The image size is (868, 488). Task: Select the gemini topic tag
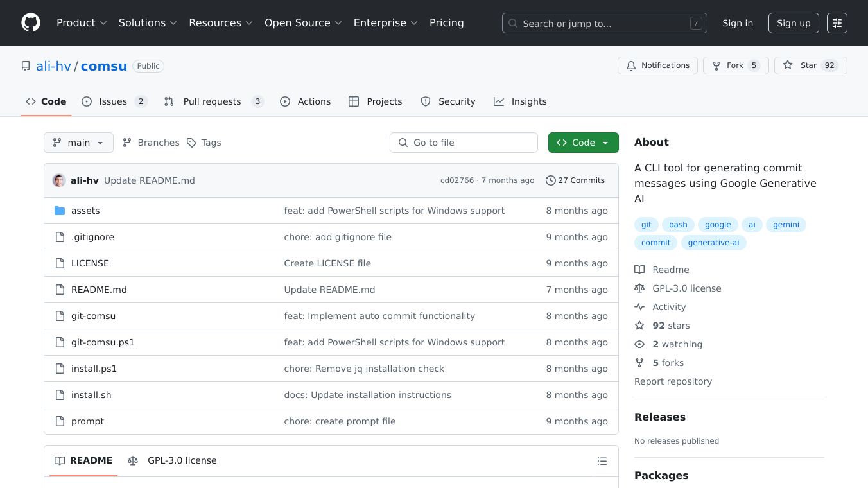(x=786, y=225)
